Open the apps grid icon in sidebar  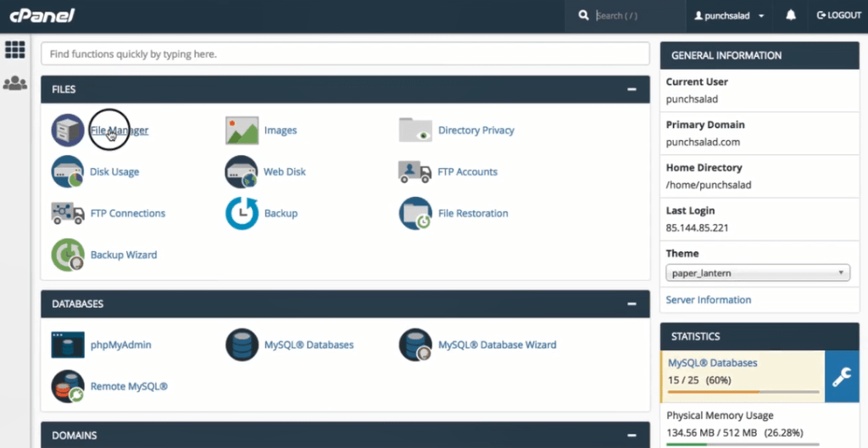(15, 49)
